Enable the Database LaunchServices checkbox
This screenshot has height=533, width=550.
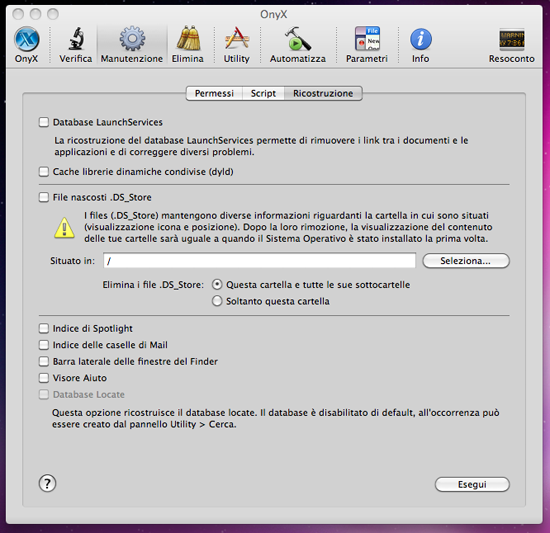(x=44, y=122)
